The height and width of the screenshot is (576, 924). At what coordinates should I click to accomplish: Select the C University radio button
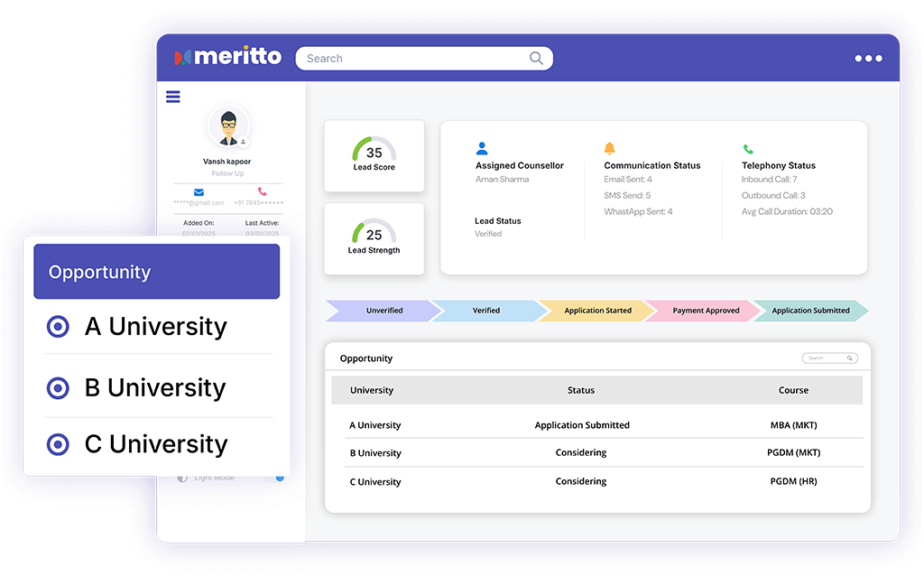58,444
